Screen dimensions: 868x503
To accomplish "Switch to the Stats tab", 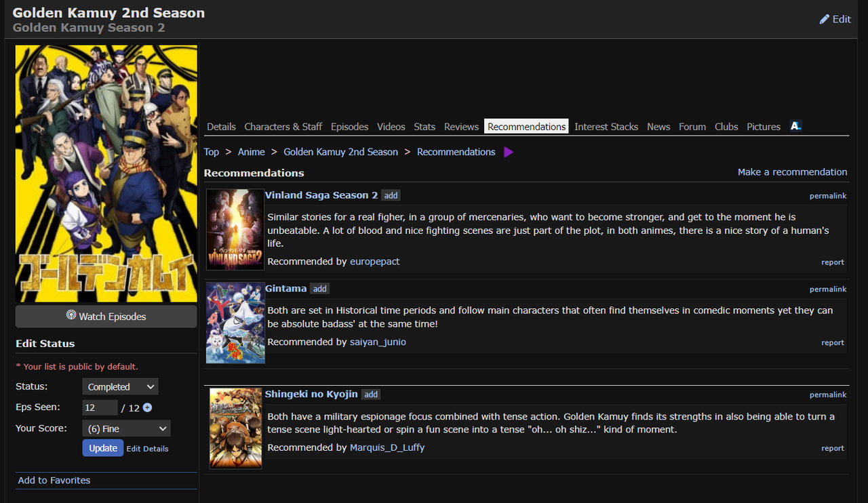I will pos(425,127).
